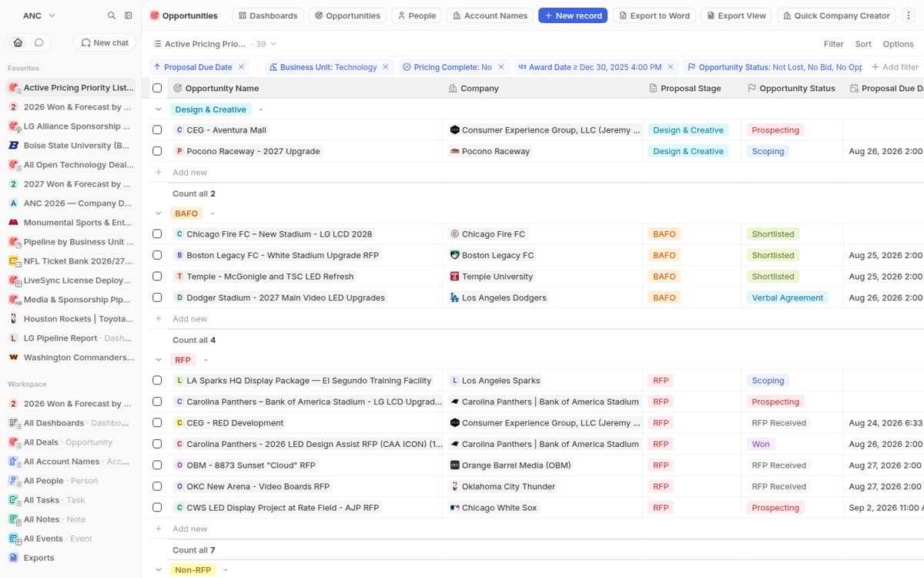Open the Active Pricing Priority view dropdown
This screenshot has height=578, width=924.
coord(215,44)
